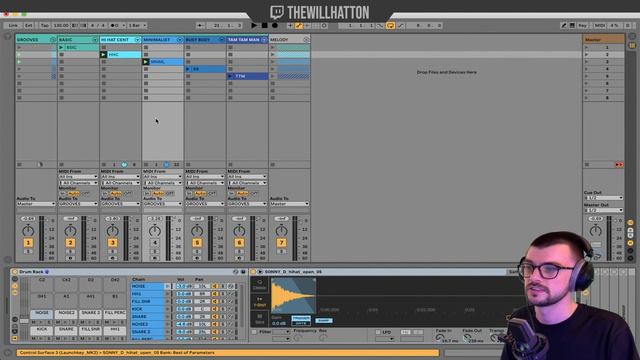Open MIDI From All Ins dropdown on the BASIC track
Viewport: 640px width, 360px height.
[78, 177]
